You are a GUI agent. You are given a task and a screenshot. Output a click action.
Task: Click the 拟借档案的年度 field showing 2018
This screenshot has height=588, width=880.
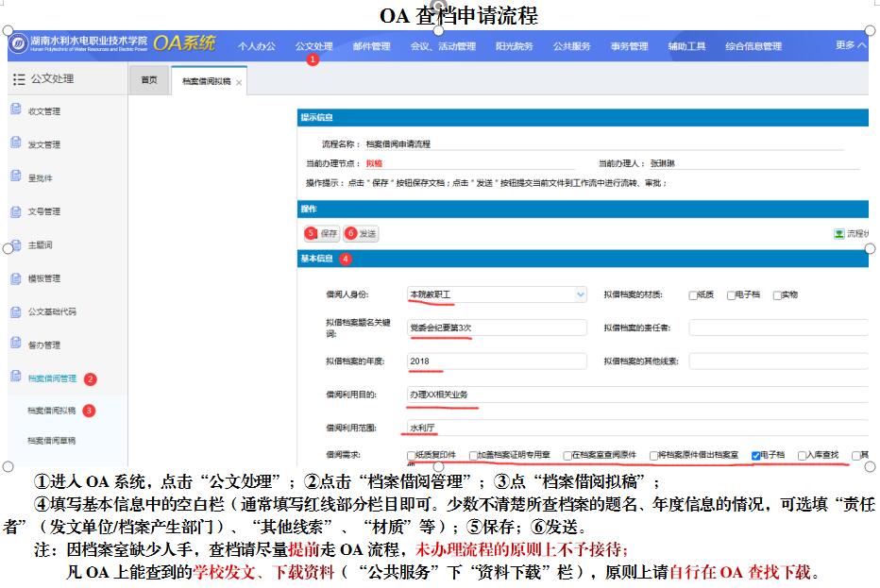click(x=497, y=361)
